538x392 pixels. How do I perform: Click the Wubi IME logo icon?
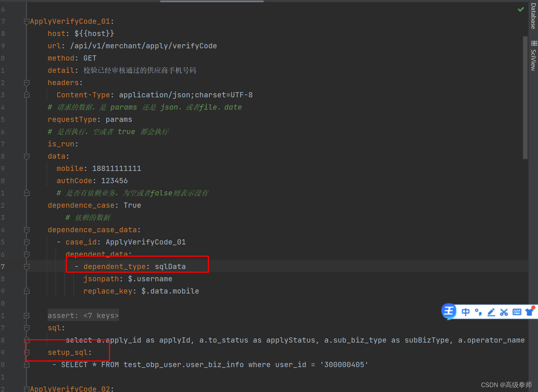coord(449,311)
